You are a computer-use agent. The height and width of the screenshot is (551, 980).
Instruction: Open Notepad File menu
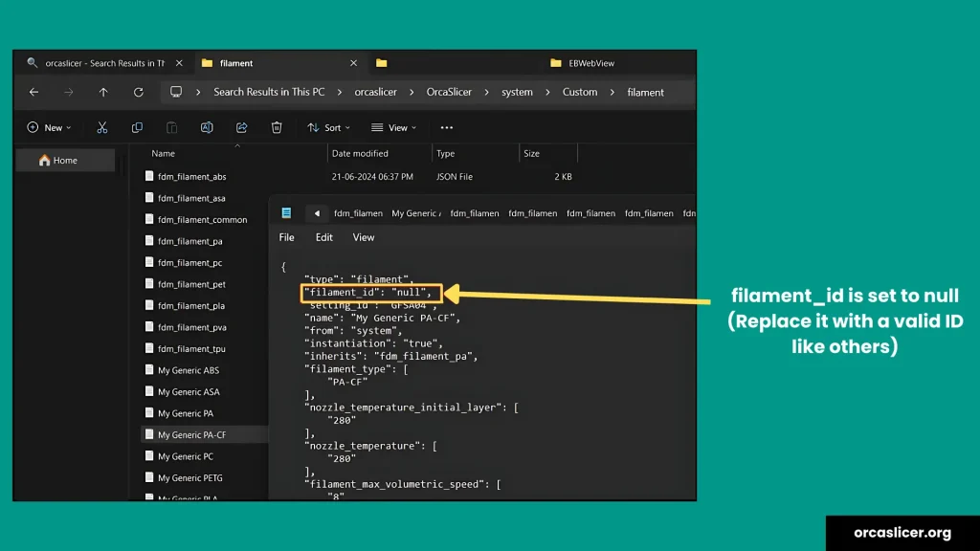click(286, 237)
